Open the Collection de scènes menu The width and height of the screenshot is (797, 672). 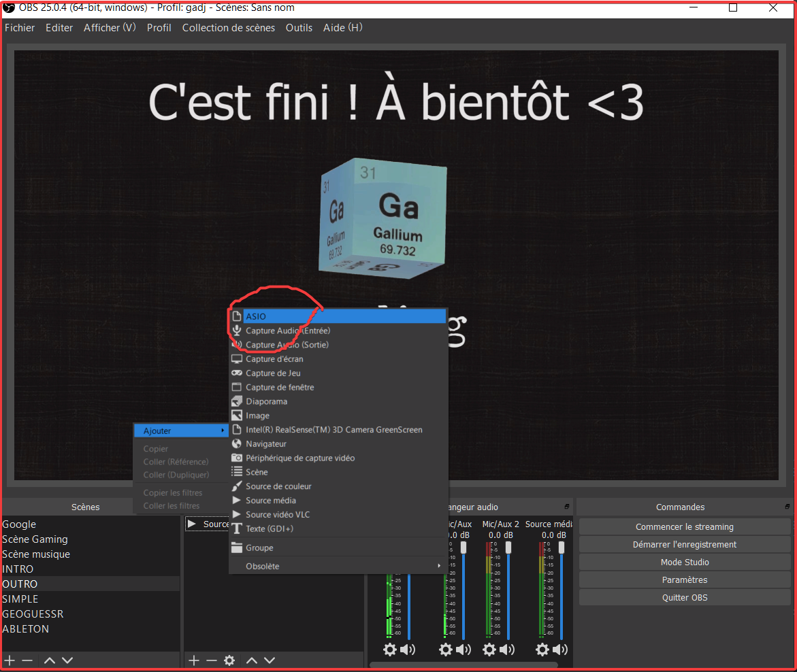coord(228,28)
